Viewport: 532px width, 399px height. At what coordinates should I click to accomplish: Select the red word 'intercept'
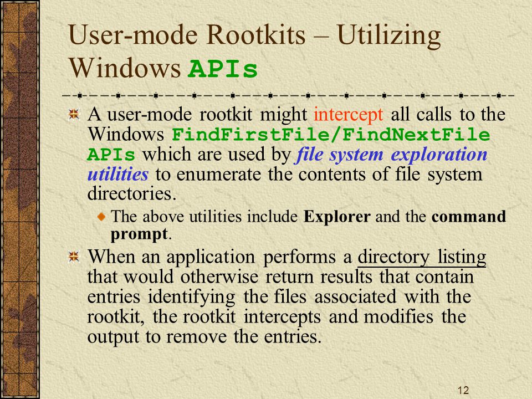point(348,114)
